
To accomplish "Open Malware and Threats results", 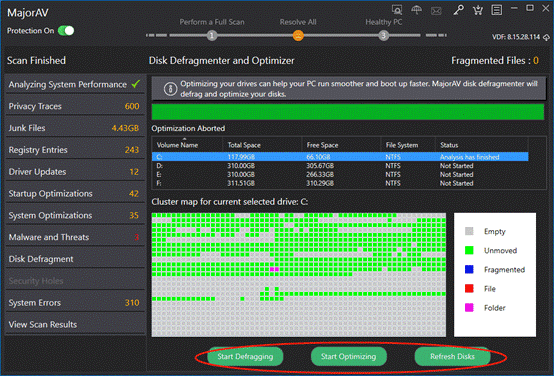I will tap(75, 237).
